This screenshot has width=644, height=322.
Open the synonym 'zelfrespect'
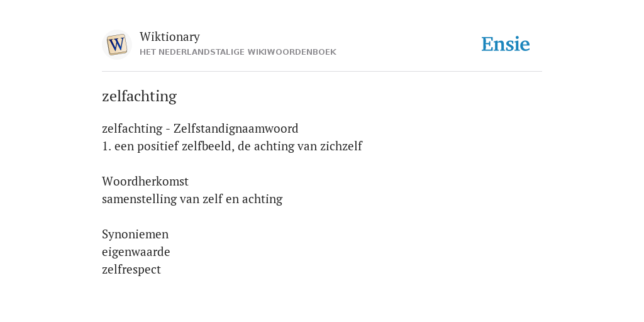point(131,269)
